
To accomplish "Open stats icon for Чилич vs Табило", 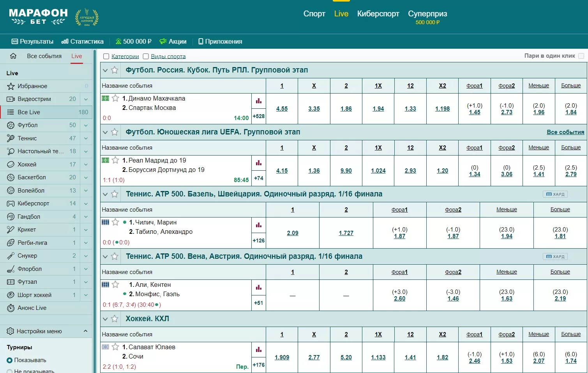I will (x=259, y=225).
